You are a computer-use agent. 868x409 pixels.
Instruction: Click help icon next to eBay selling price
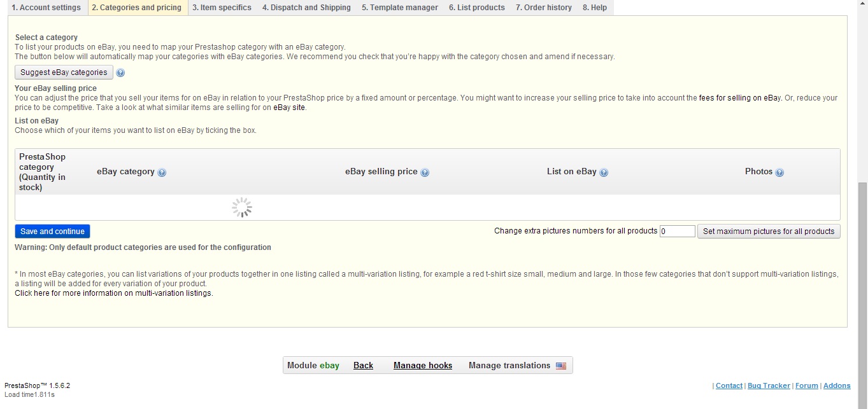(425, 172)
